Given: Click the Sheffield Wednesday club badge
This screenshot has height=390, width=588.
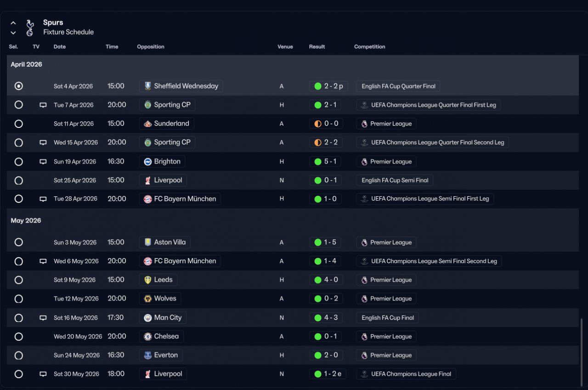Looking at the screenshot, I should click(x=147, y=86).
